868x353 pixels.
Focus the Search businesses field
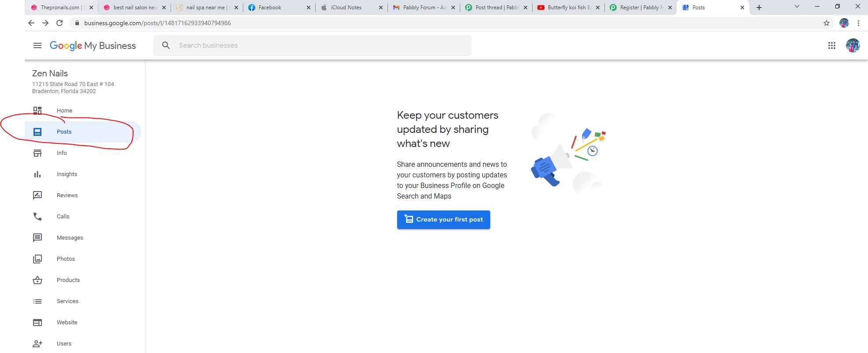(313, 45)
